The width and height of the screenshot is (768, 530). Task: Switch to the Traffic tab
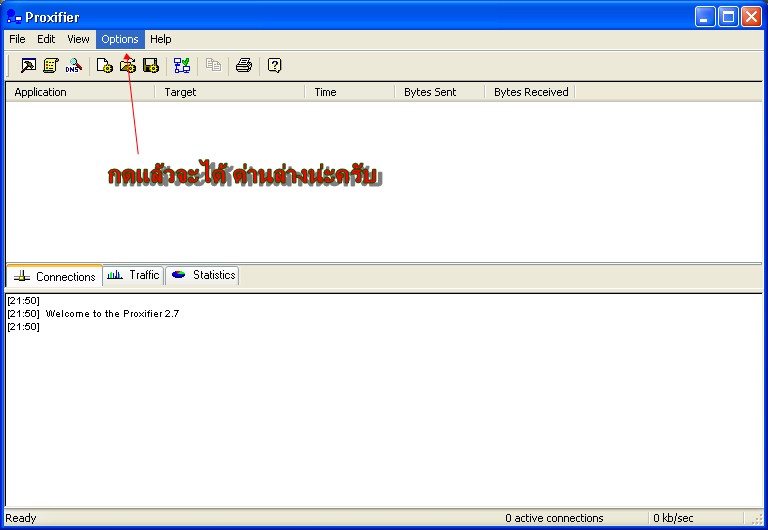(x=133, y=275)
